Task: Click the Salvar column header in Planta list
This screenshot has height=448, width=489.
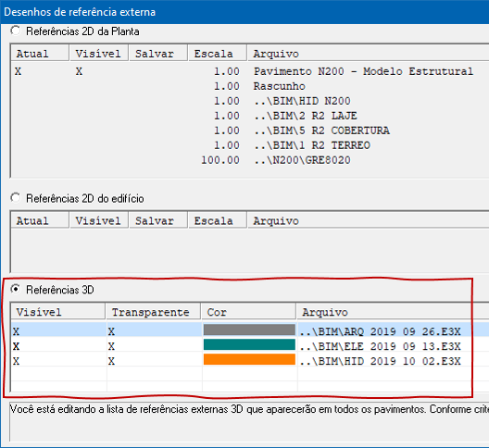Action: (158, 54)
